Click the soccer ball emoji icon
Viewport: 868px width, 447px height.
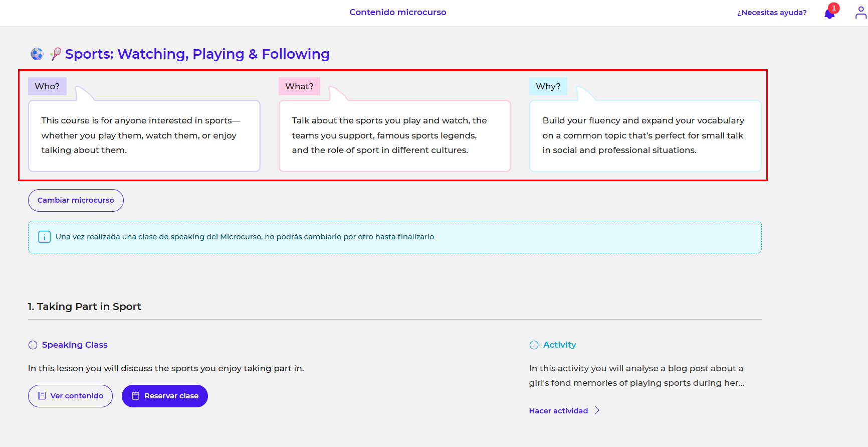click(37, 54)
